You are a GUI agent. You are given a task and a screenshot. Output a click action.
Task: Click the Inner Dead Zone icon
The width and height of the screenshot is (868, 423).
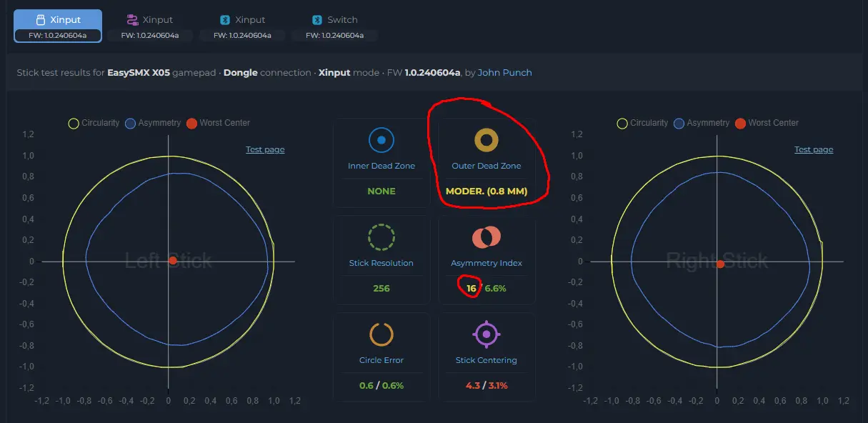pyautogui.click(x=381, y=140)
